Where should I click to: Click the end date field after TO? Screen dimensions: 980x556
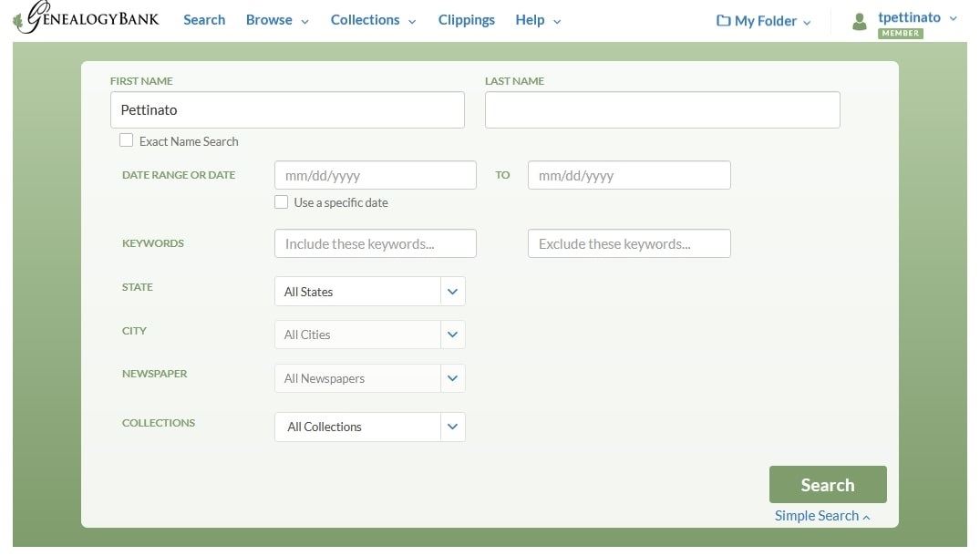pyautogui.click(x=629, y=176)
